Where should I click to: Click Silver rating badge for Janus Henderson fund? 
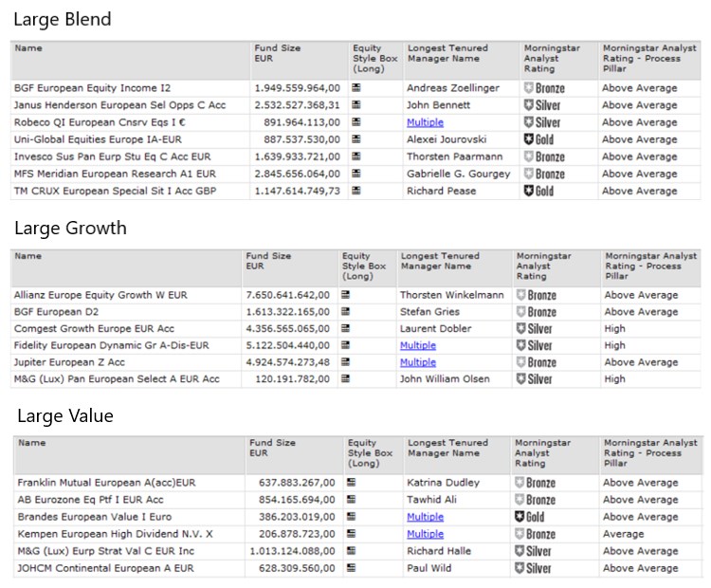(x=541, y=105)
